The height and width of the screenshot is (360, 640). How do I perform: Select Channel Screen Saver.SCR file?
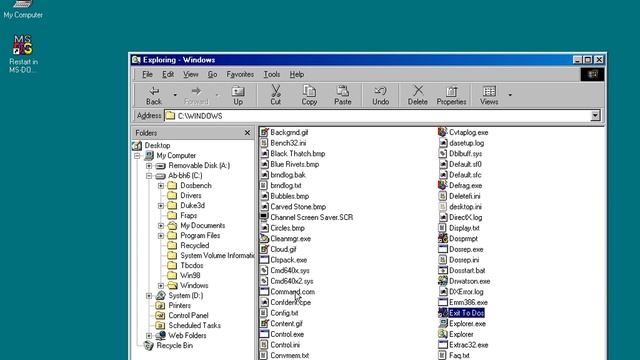tap(311, 217)
